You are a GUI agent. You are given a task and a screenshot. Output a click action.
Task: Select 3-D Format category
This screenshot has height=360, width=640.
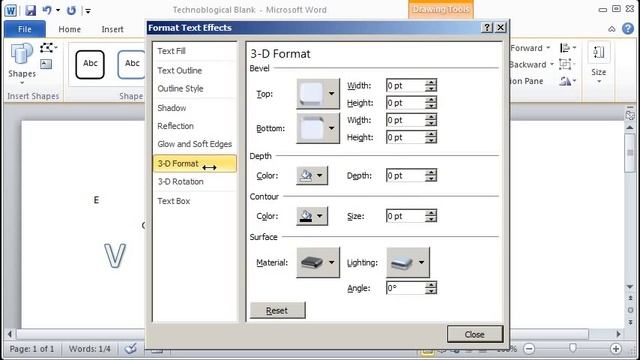point(194,163)
